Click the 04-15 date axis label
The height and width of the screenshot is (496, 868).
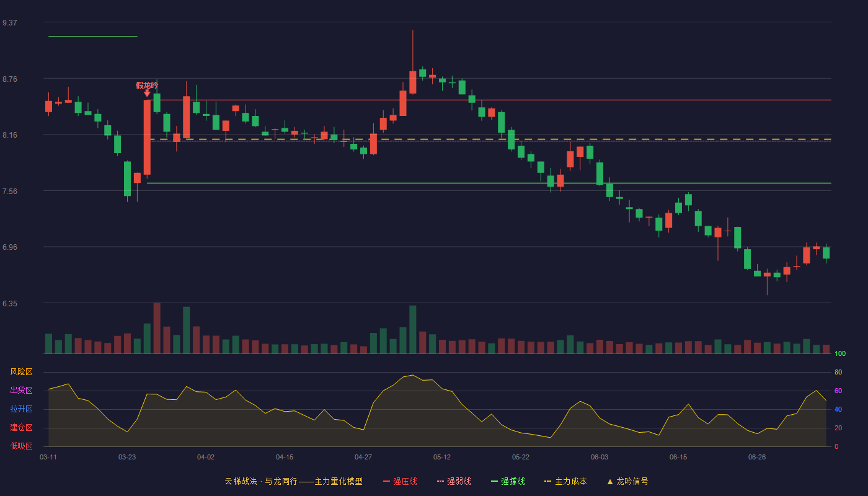click(x=285, y=457)
